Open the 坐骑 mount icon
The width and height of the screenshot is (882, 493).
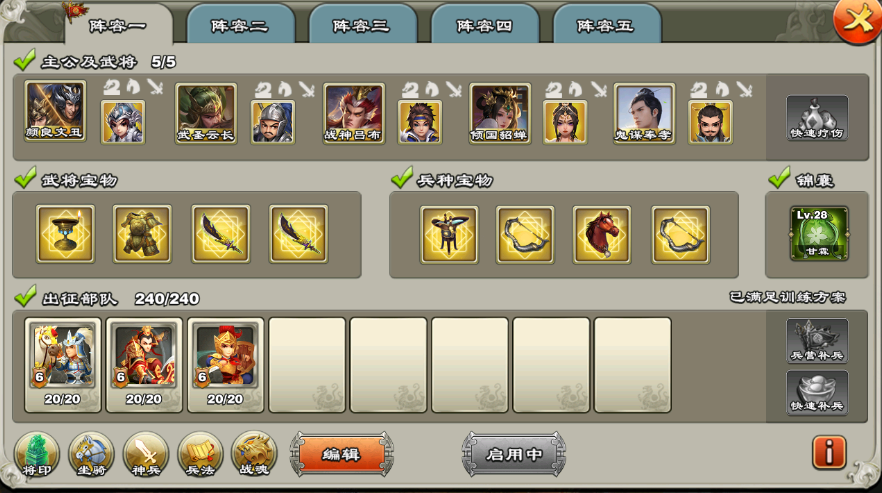(x=91, y=455)
